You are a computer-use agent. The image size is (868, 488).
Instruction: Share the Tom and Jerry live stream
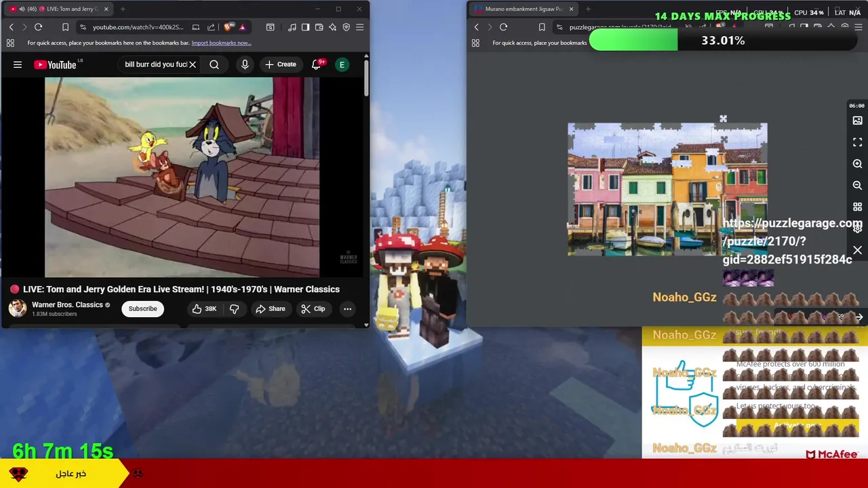(x=270, y=308)
